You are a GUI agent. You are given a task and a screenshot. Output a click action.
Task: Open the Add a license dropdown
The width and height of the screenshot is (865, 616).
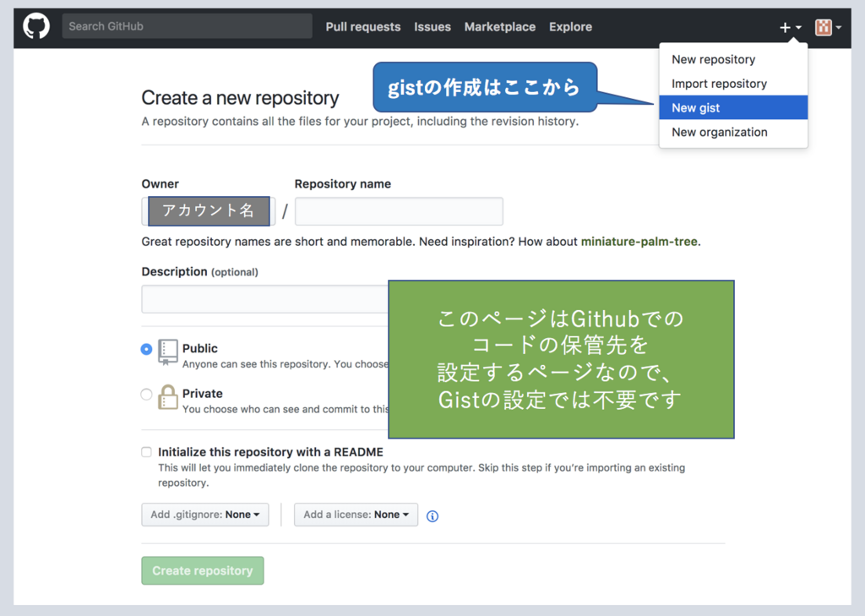356,515
